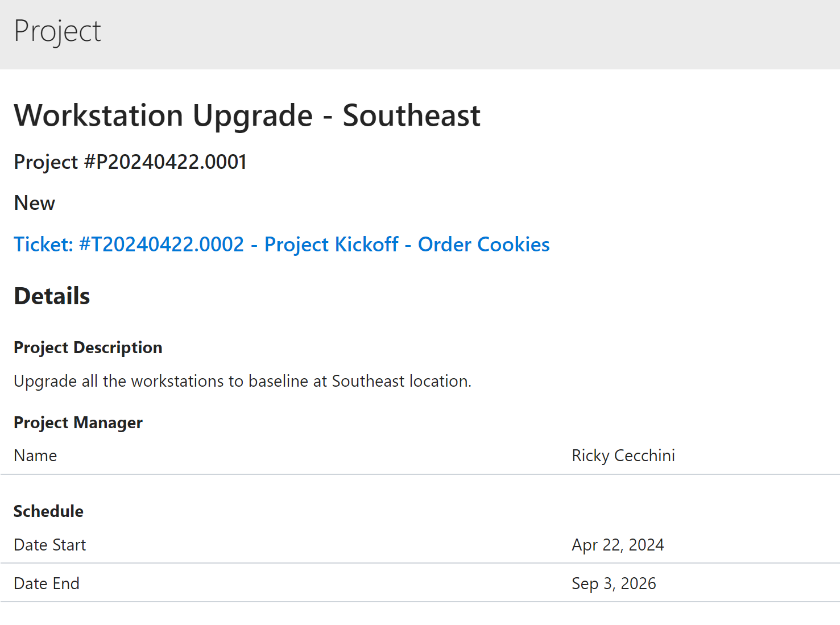
Task: Click the word Southeast in the title
Action: click(x=411, y=115)
